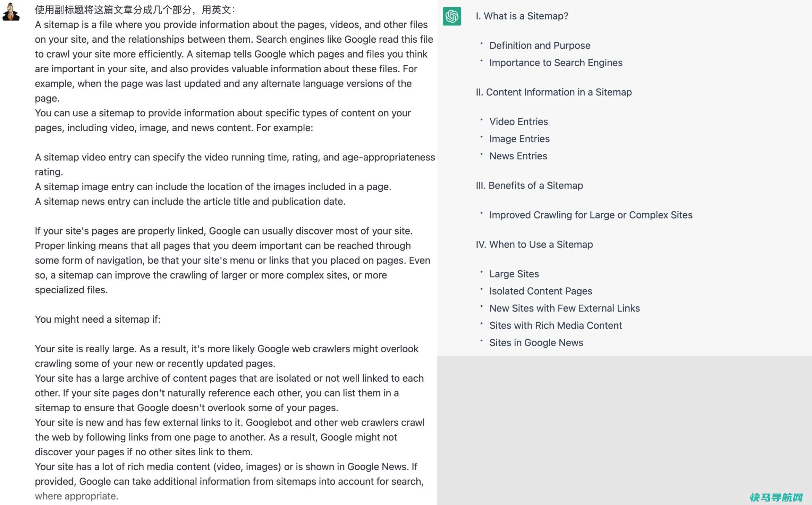Select 'News Entries' bullet point item
812x505 pixels.
coord(518,156)
